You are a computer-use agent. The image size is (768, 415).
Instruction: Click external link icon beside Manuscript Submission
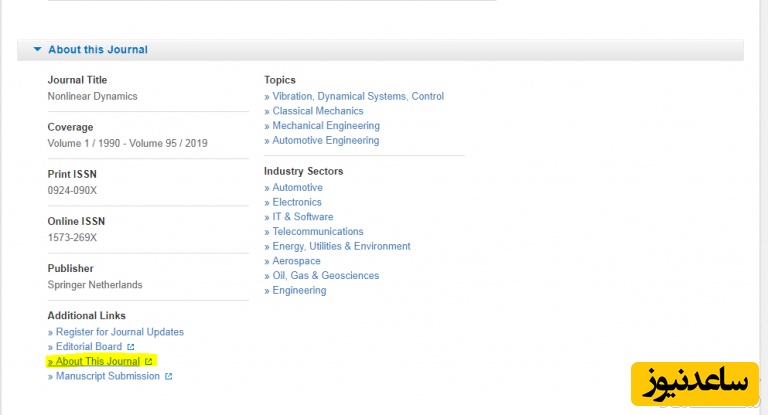coord(169,377)
